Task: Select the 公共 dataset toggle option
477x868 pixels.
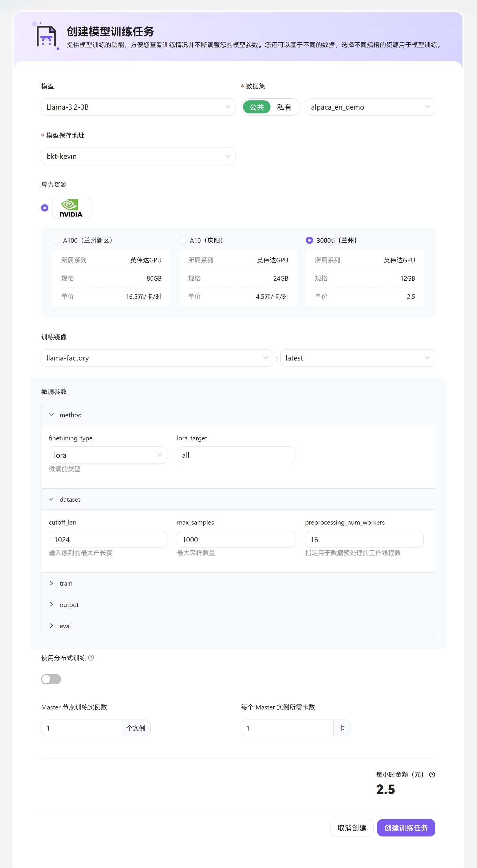Action: (x=256, y=107)
